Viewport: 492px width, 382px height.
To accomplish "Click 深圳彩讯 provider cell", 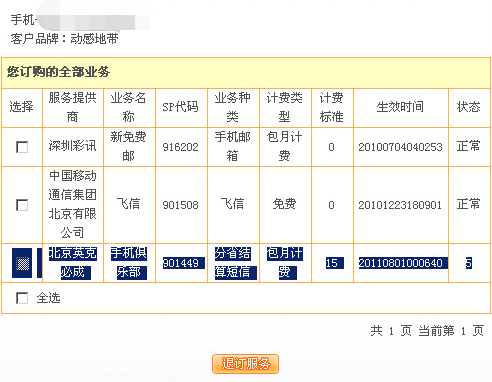I will [x=73, y=146].
